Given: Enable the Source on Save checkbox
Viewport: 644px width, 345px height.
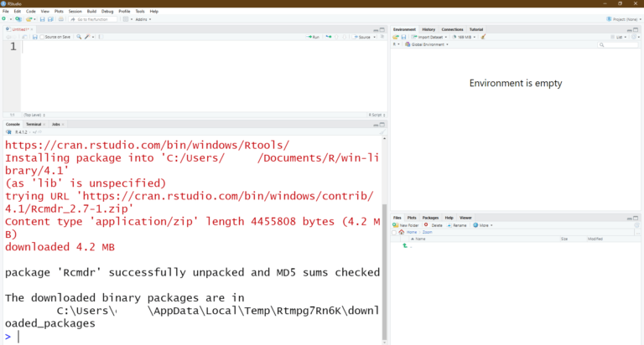Looking at the screenshot, I should [43, 37].
